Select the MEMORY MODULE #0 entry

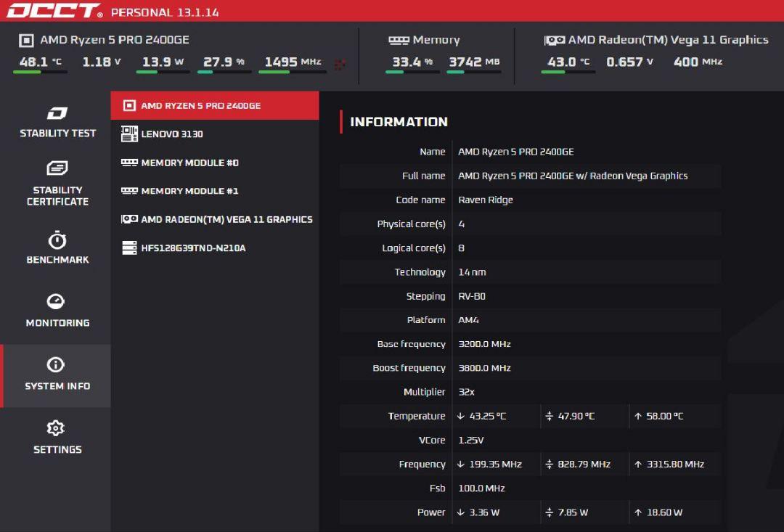coord(214,163)
